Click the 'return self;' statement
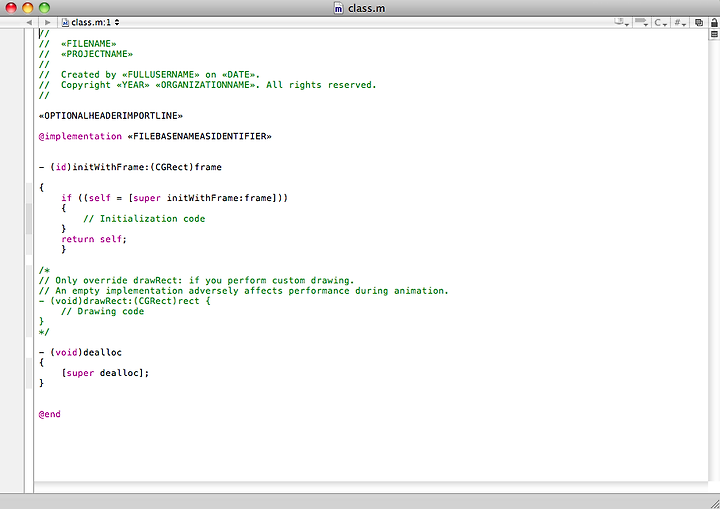This screenshot has width=720, height=509. click(94, 239)
